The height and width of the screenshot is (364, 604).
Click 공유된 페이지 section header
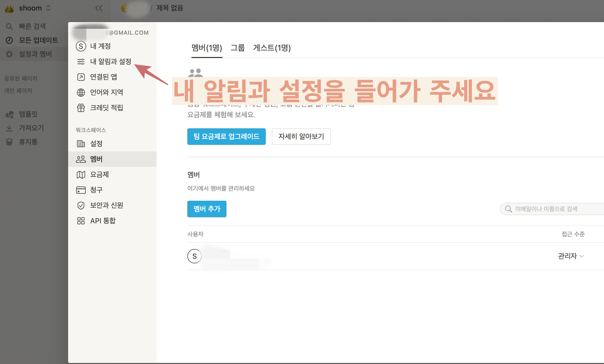click(21, 78)
